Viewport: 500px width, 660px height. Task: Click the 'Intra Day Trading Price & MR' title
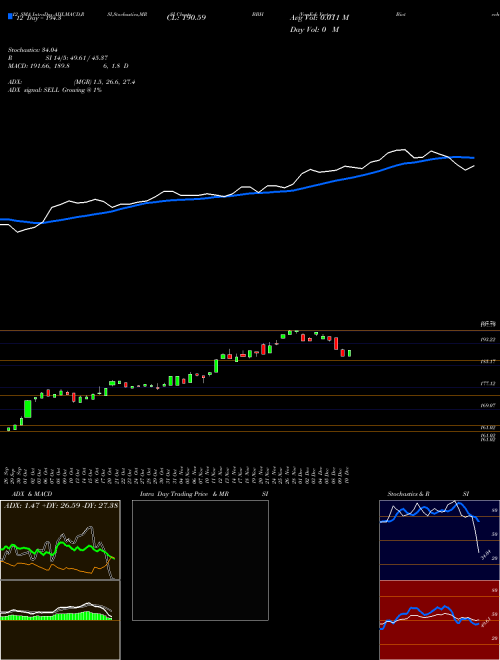pos(184,494)
